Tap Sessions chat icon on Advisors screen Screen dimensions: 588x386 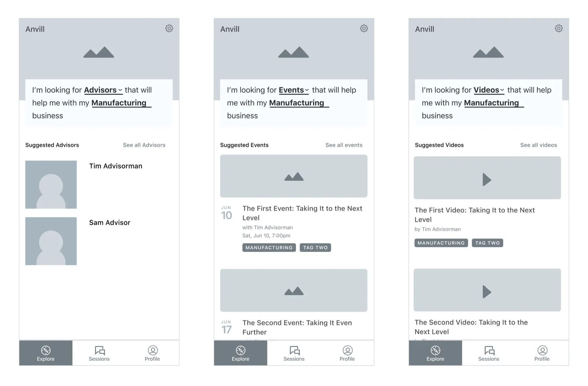100,350
